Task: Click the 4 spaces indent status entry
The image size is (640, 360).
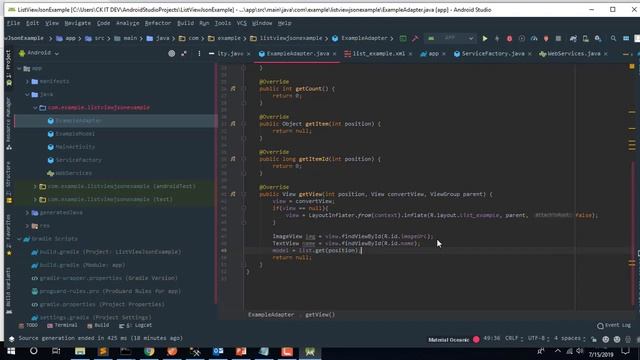Action: click(569, 338)
